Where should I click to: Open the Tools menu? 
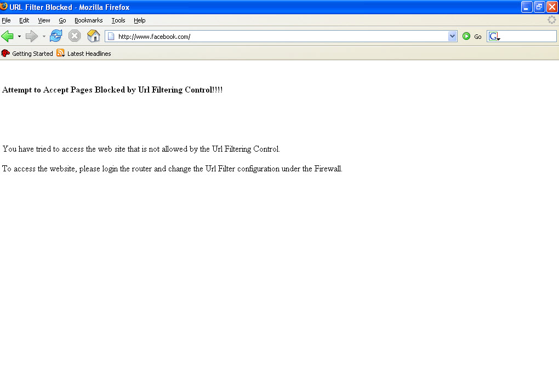118,20
